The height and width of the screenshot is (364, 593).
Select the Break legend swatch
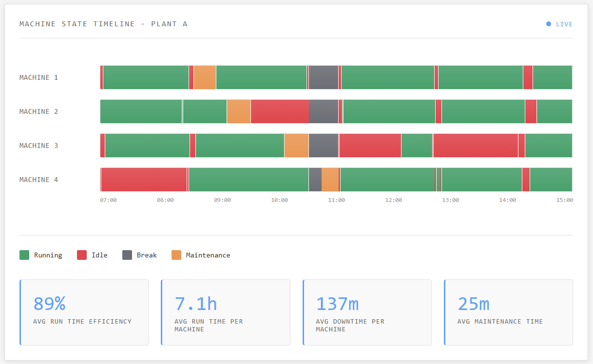(x=127, y=255)
